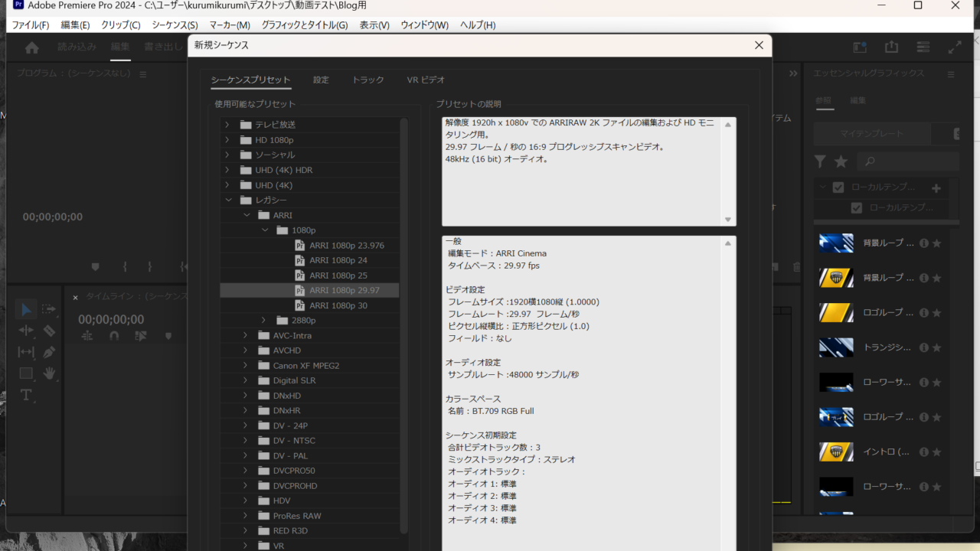The width and height of the screenshot is (980, 551).
Task: Toggle Linked Selection in timeline
Action: (x=141, y=335)
